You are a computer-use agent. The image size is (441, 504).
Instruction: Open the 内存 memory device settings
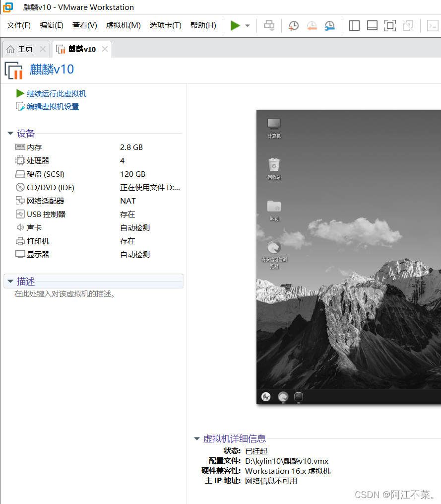coord(32,147)
